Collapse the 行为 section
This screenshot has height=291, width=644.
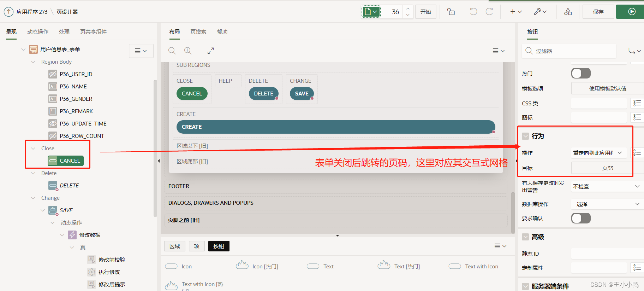(526, 136)
